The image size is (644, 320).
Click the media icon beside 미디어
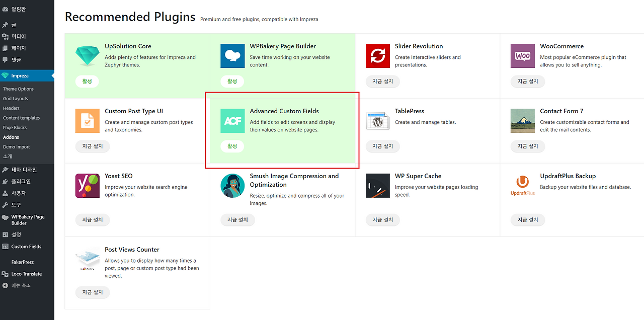click(x=5, y=36)
